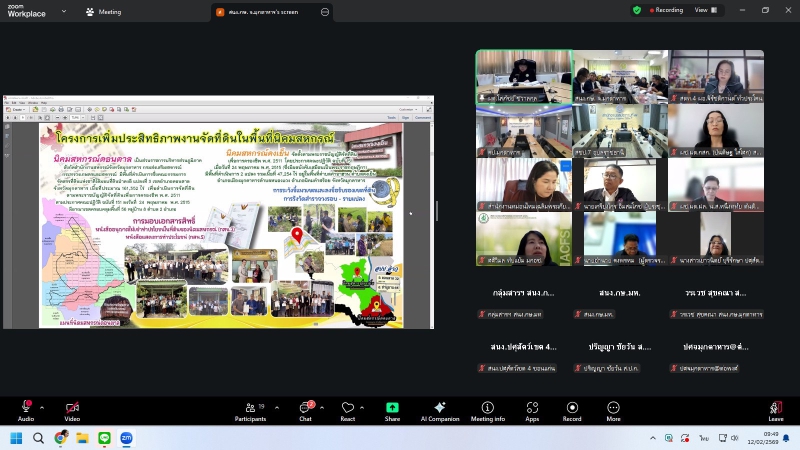The image size is (800, 450).
Task: Open the Participants panel
Action: tap(250, 410)
